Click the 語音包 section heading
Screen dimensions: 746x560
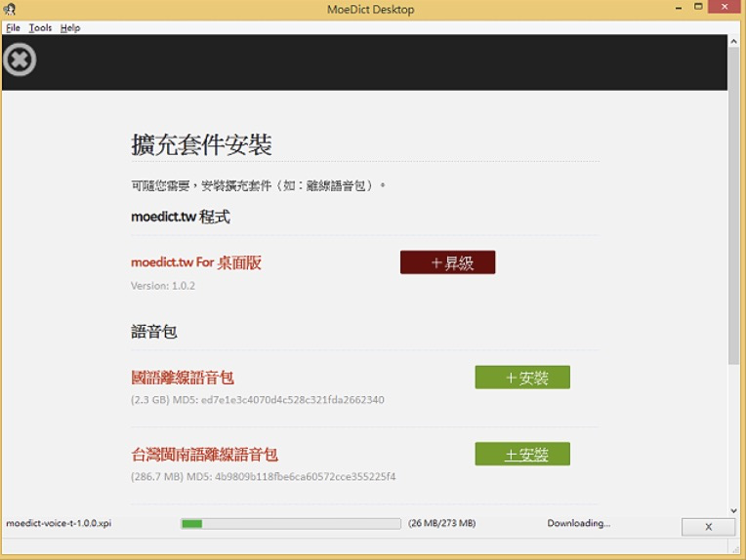tap(154, 332)
